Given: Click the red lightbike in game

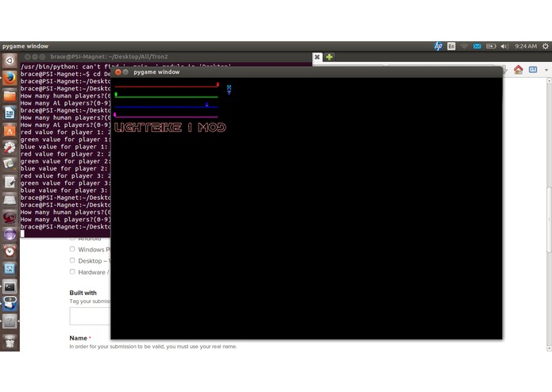Looking at the screenshot, I should point(218,84).
